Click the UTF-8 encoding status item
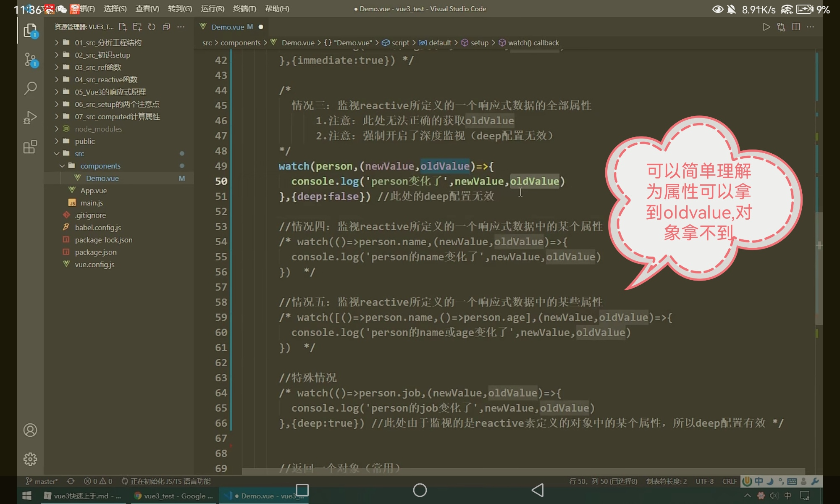Image resolution: width=840 pixels, height=504 pixels. pos(704,481)
